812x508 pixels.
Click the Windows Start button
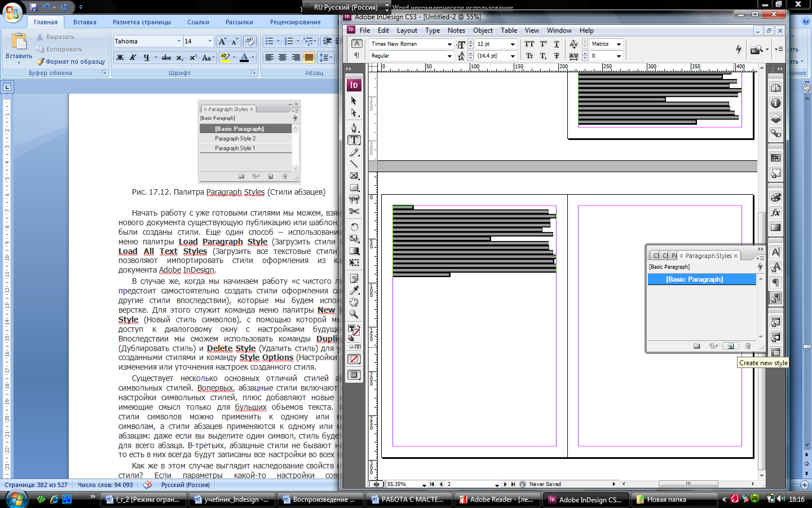pos(15,499)
